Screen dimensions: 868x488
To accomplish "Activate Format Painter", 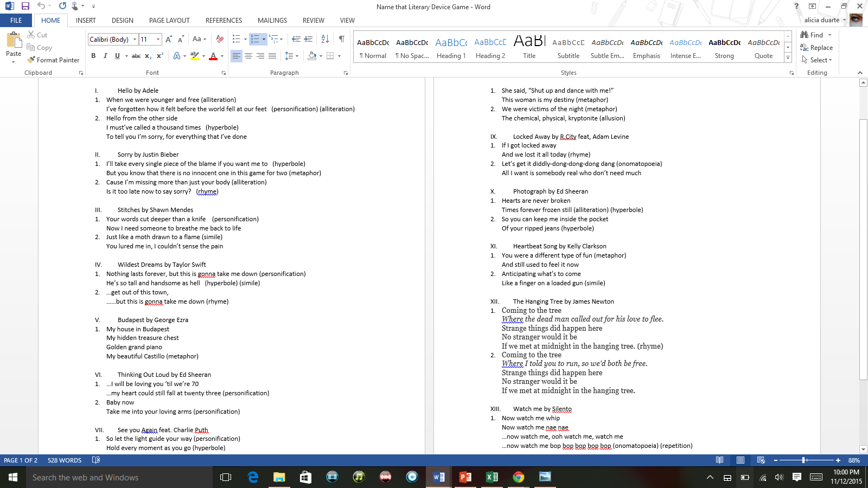I will click(53, 60).
